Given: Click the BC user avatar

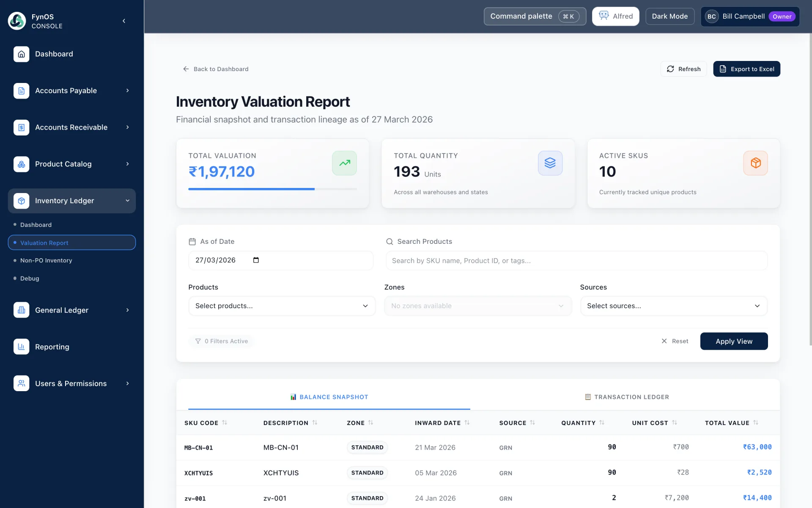Looking at the screenshot, I should (x=712, y=17).
